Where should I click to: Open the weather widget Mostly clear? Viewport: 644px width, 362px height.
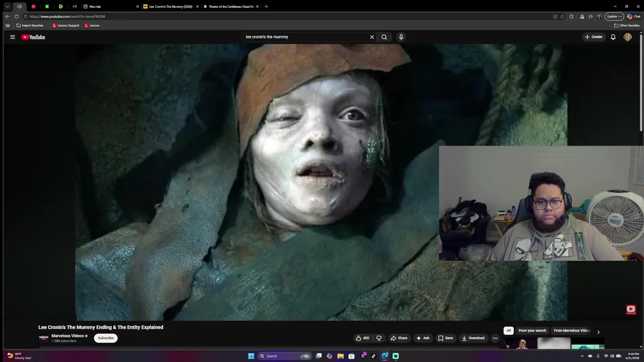point(19,356)
